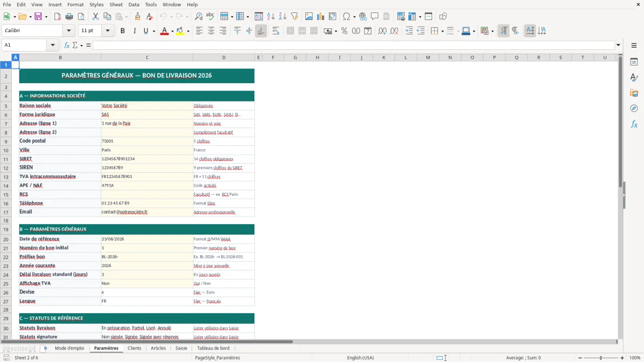Image resolution: width=644 pixels, height=362 pixels.
Task: Click the Export as PDF icon
Action: point(57,17)
